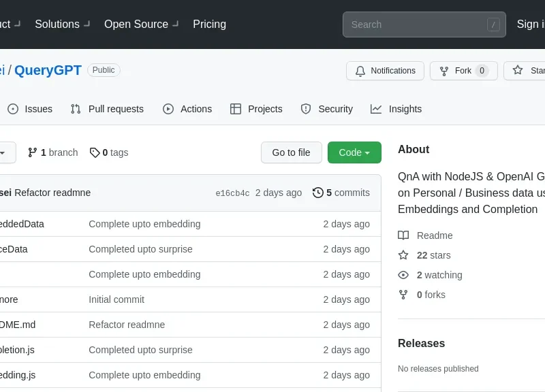Switch to the Insights tab

click(x=396, y=109)
